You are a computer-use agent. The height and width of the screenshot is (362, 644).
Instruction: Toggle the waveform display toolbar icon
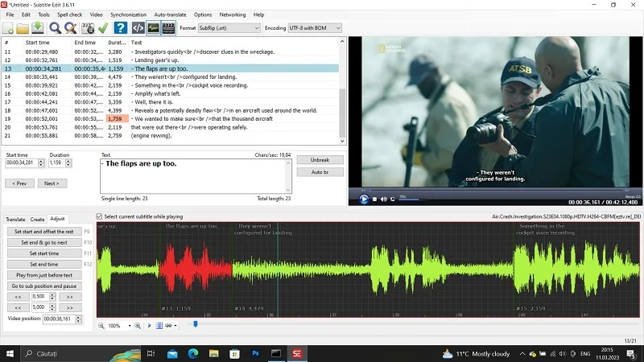coord(153,28)
